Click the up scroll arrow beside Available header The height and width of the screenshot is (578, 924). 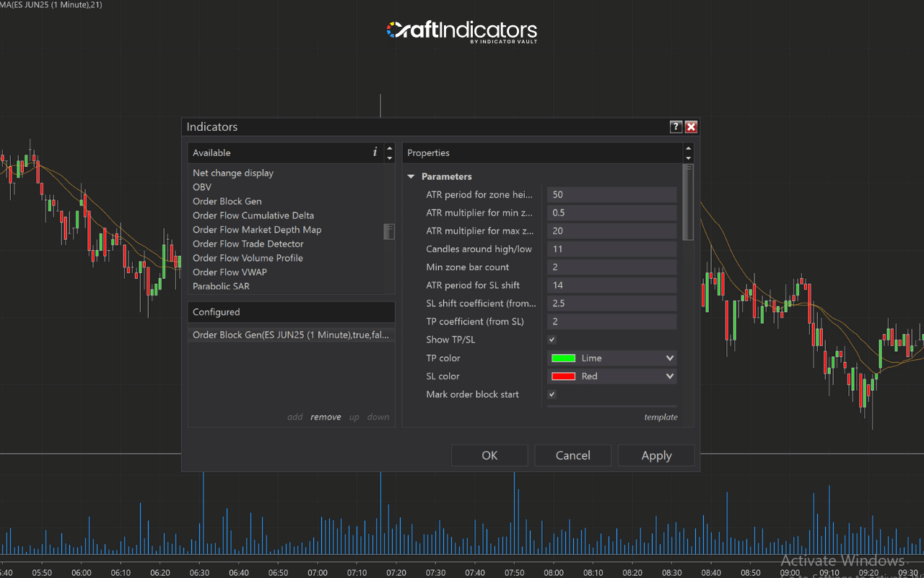pyautogui.click(x=390, y=148)
